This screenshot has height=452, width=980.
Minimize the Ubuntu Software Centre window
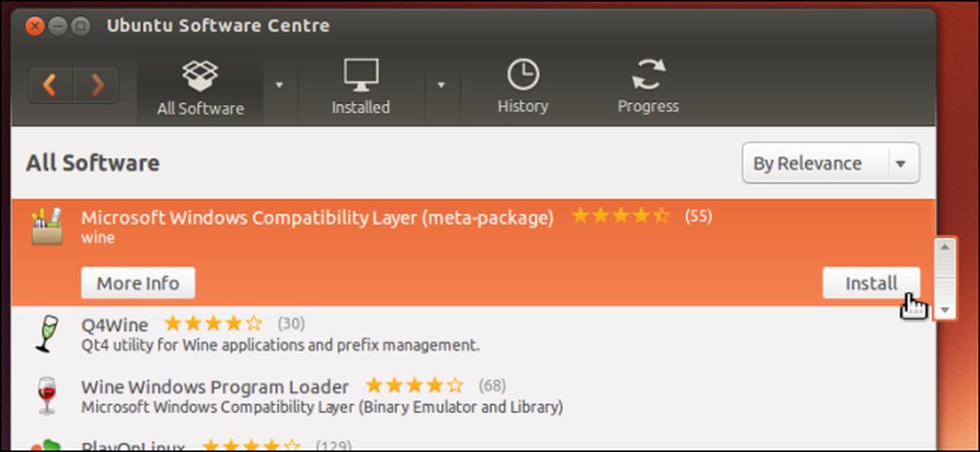[x=58, y=26]
